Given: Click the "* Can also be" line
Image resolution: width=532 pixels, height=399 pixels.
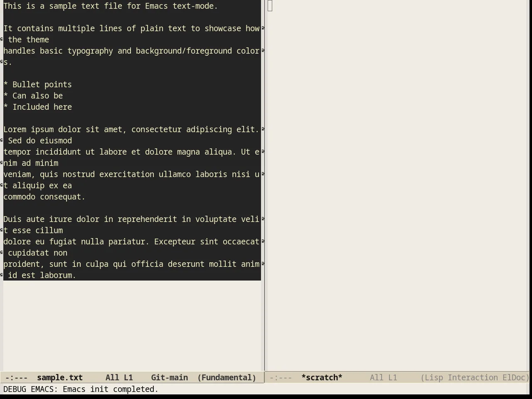Looking at the screenshot, I should coord(33,96).
